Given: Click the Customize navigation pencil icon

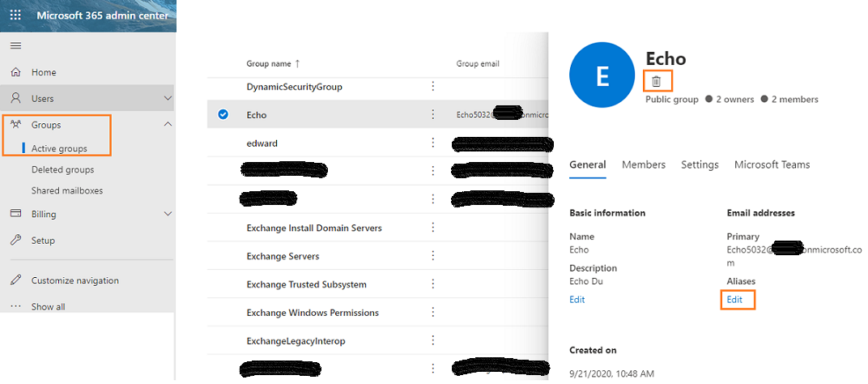Looking at the screenshot, I should pos(16,279).
